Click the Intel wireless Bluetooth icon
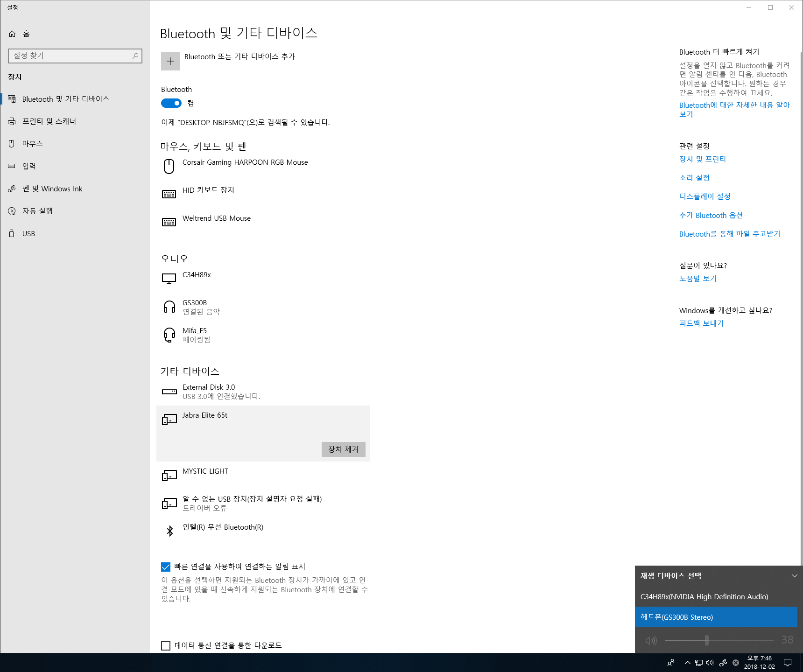803x672 pixels. (x=170, y=531)
